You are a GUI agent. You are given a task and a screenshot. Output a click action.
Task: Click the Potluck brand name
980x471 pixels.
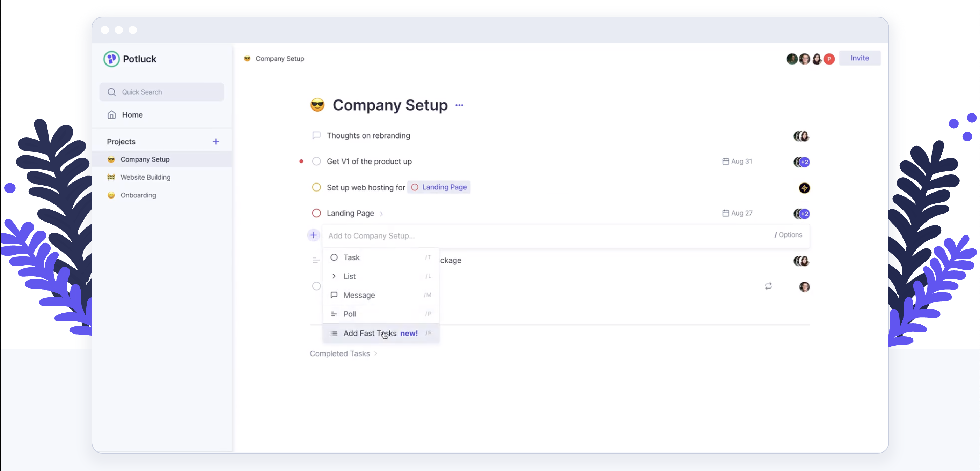click(140, 59)
